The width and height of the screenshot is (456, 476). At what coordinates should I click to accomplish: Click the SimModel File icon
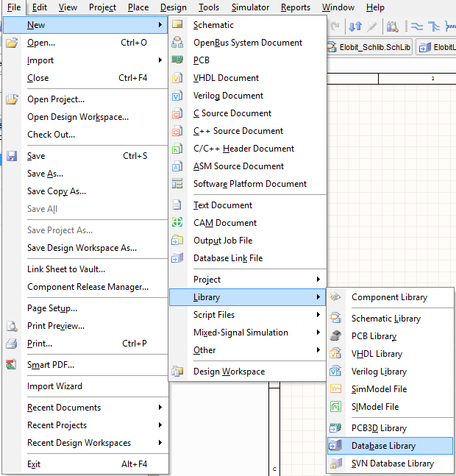pos(335,389)
